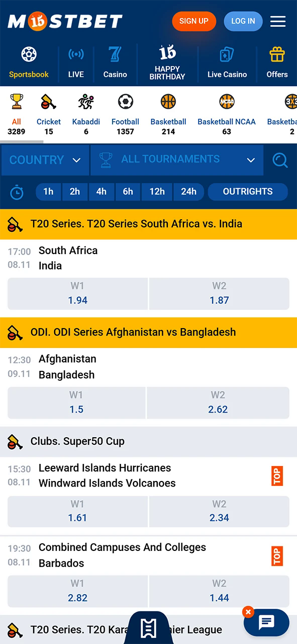Open the Happy Birthday promo section
The height and width of the screenshot is (644, 297).
pos(167,59)
